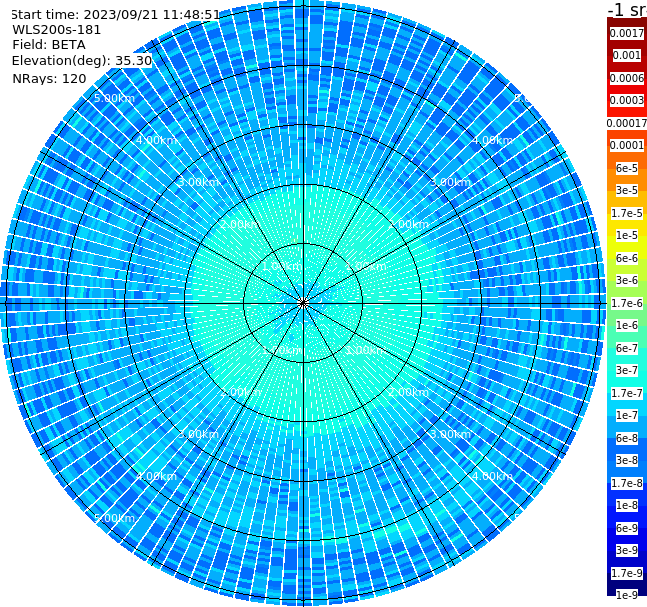Click the -1 sr unit title above colorbar
Image resolution: width=647 pixels, height=607 pixels.
click(627, 9)
